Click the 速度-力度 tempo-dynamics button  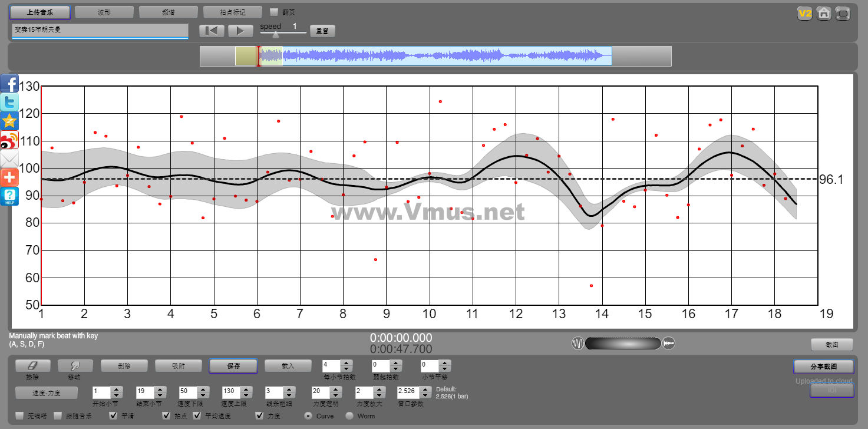click(47, 392)
